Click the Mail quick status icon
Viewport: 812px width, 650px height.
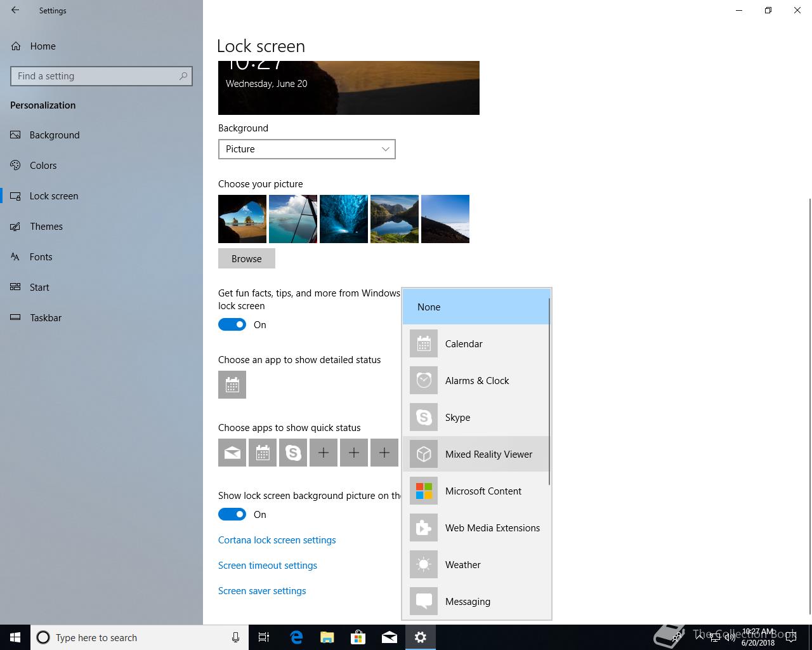click(x=232, y=453)
